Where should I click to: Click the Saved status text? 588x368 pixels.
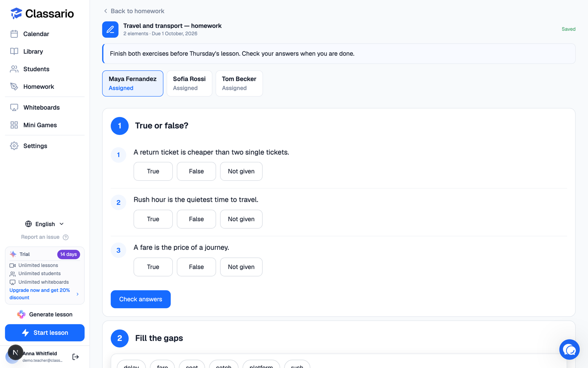click(568, 29)
